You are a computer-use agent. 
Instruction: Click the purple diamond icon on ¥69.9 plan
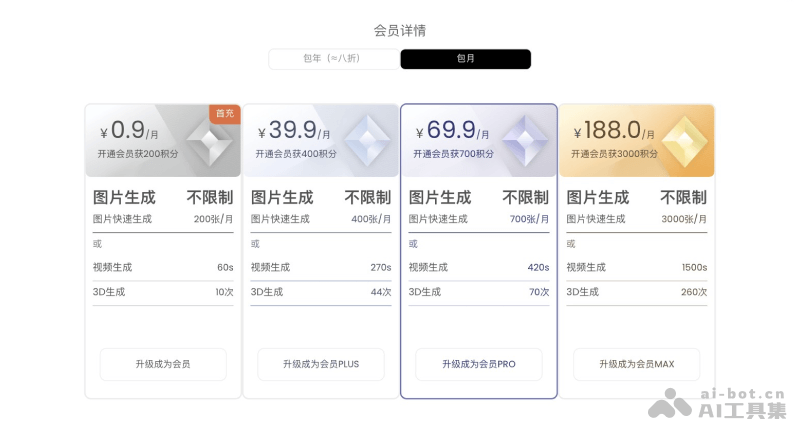coord(524,140)
